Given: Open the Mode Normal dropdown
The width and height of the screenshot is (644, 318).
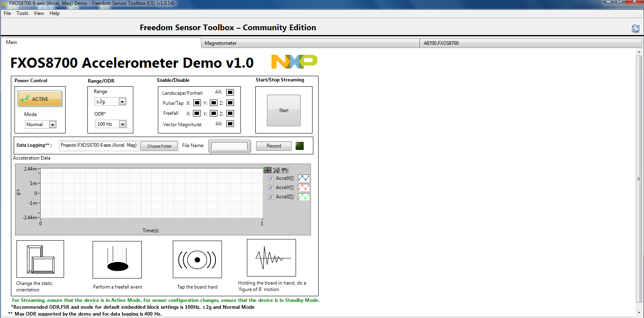Looking at the screenshot, I should click(x=52, y=125).
